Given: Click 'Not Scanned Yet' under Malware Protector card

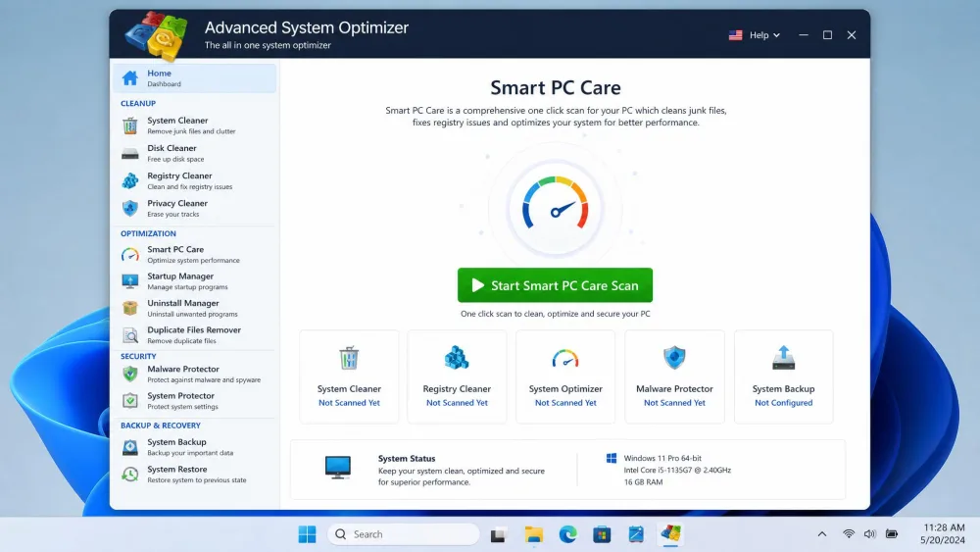Looking at the screenshot, I should coord(674,403).
